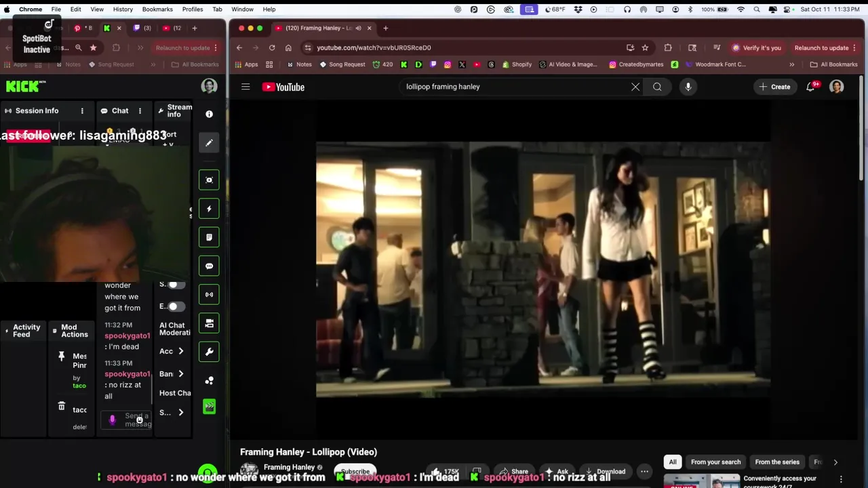Click Verify it's you profile chip
868x488 pixels.
point(756,47)
